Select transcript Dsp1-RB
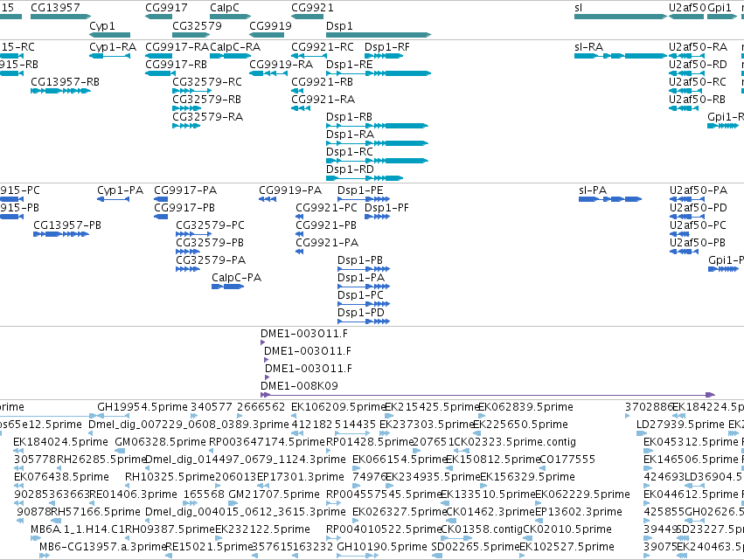 349,117
